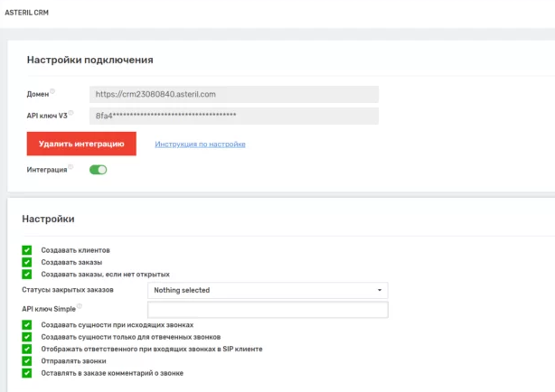Toggle Создавать сущности только для отвеченных звонков
Screen dimensions: 555x392
[26, 336]
